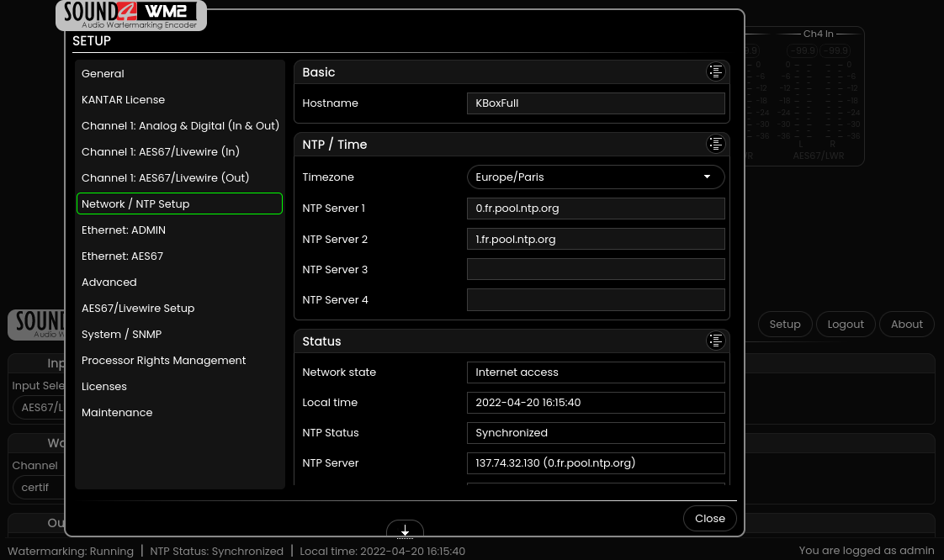Open the Licenses page
Image resolution: width=944 pixels, height=560 pixels.
[x=179, y=386]
